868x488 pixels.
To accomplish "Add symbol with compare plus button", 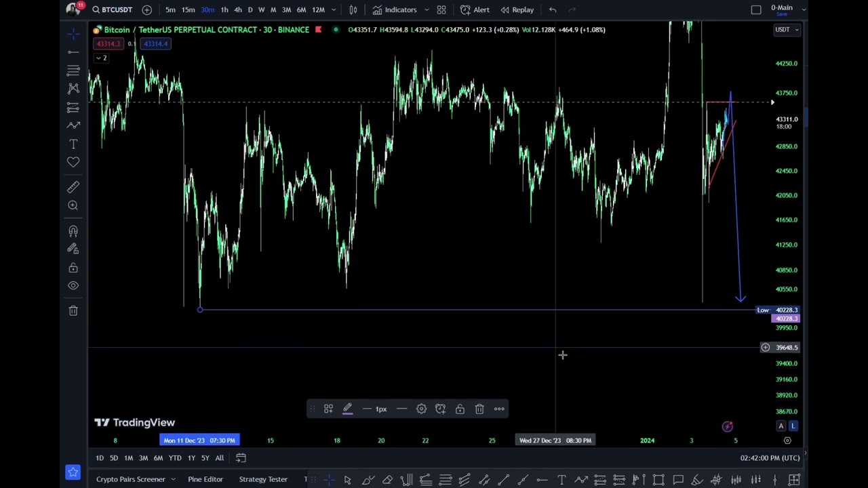I will coord(146,9).
